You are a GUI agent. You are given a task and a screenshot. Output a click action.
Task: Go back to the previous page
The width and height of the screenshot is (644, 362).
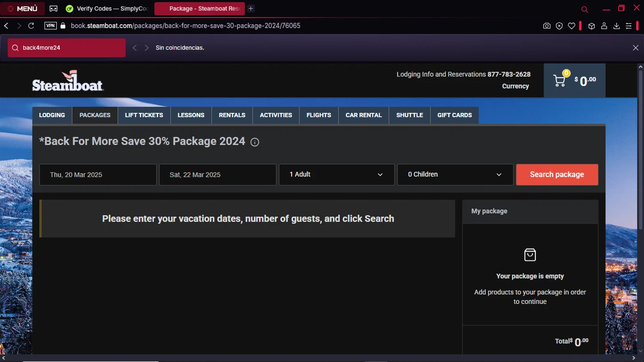[6, 26]
